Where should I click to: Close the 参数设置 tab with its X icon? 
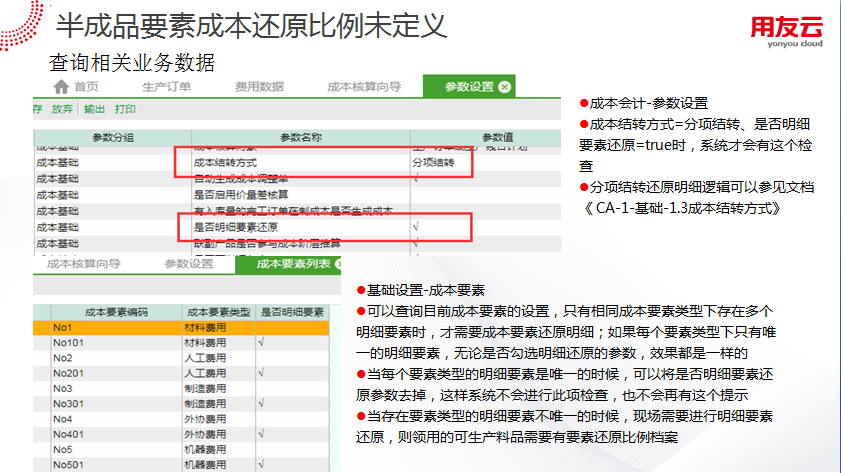click(x=504, y=87)
